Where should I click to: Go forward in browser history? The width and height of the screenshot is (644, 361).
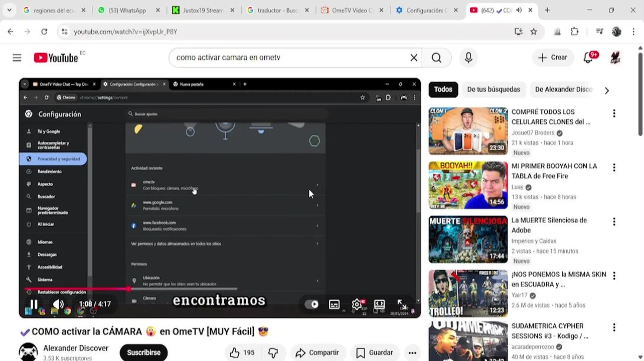[27, 32]
